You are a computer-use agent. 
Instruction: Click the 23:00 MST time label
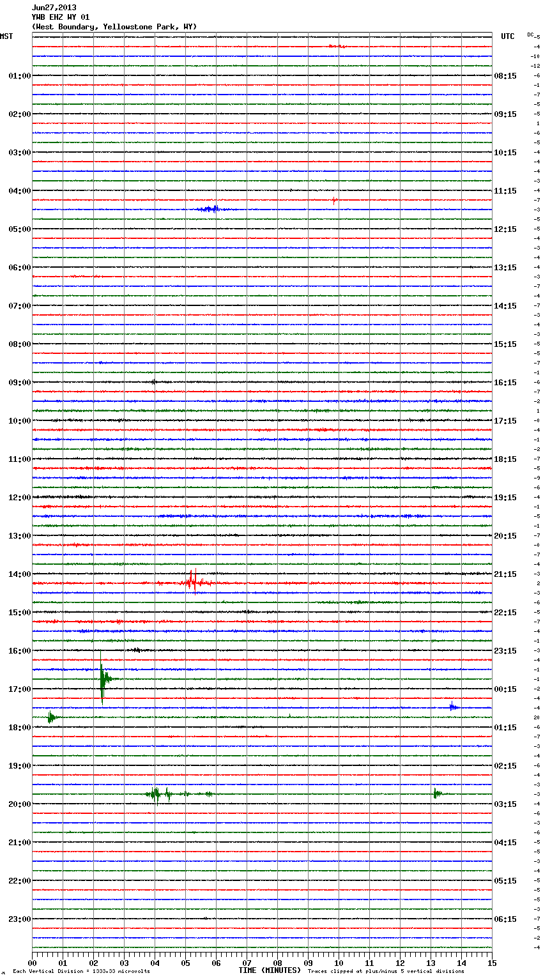tap(19, 919)
